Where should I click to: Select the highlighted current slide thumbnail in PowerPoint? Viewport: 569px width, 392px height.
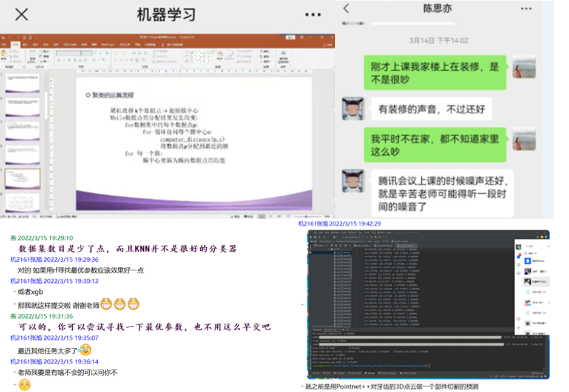click(x=22, y=178)
